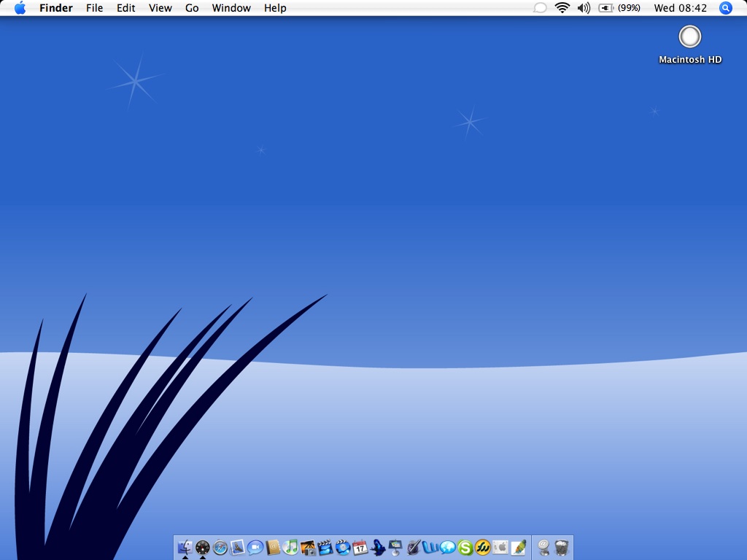Select the Macintosh HD desktop drive
The width and height of the screenshot is (747, 560).
pos(689,36)
